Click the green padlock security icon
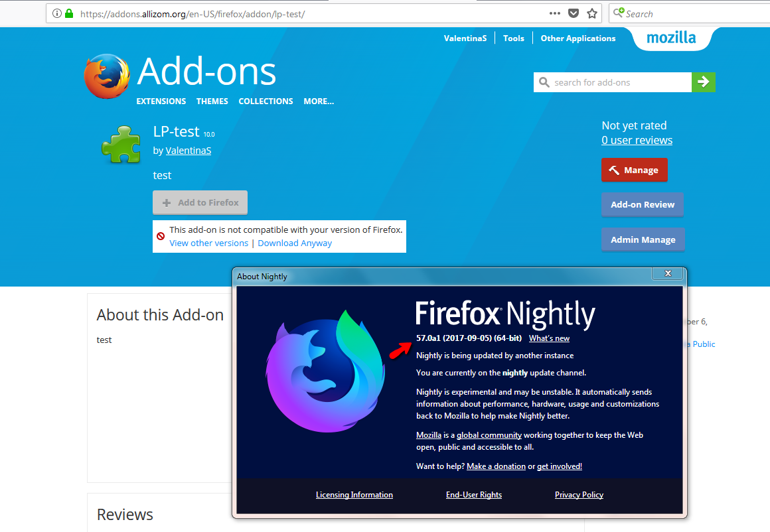Image resolution: width=770 pixels, height=532 pixels. [x=69, y=13]
